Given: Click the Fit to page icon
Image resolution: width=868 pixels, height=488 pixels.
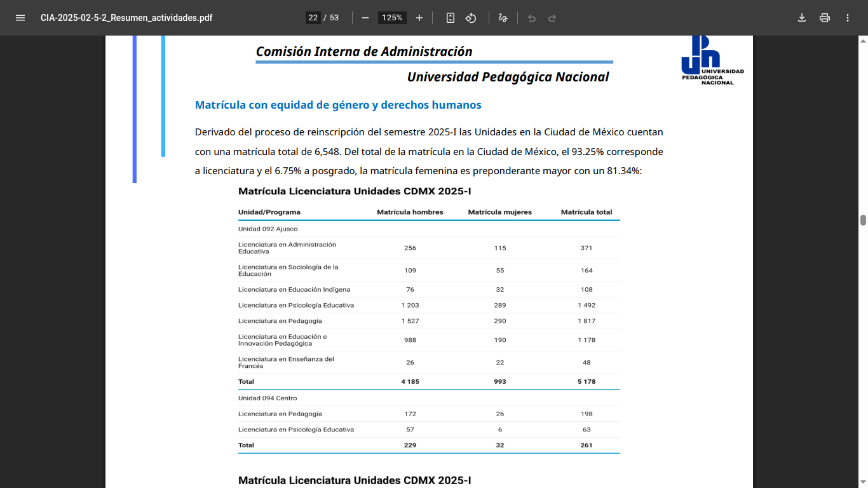Looking at the screenshot, I should [451, 18].
